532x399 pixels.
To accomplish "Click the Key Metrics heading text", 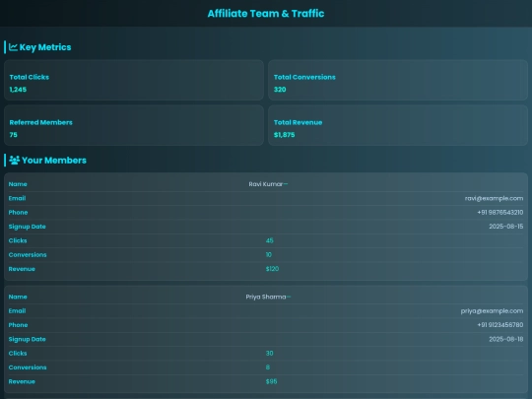I will tap(45, 47).
